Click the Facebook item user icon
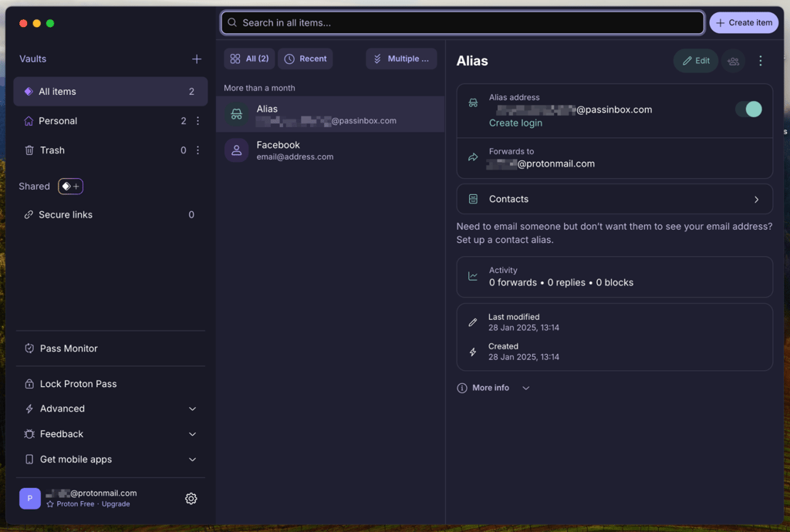The width and height of the screenshot is (790, 532). 236,150
